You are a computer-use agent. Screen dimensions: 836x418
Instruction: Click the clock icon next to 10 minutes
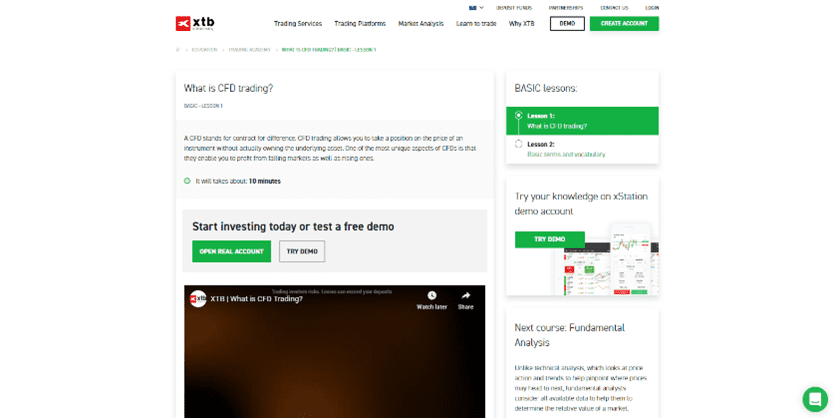pyautogui.click(x=187, y=181)
